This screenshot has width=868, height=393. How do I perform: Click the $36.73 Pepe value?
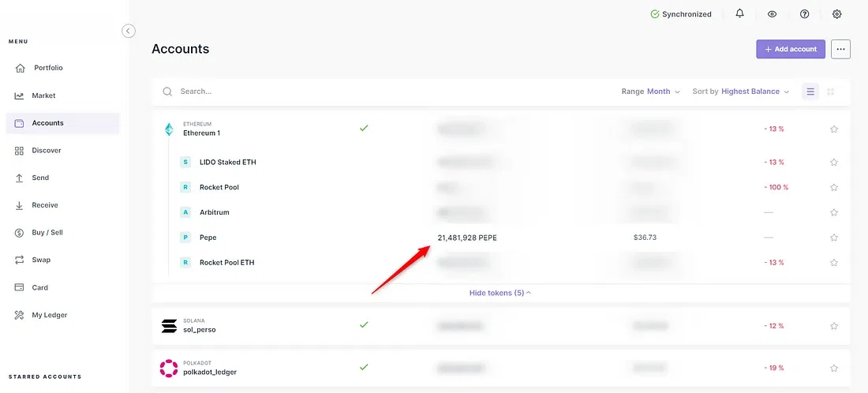tap(645, 238)
